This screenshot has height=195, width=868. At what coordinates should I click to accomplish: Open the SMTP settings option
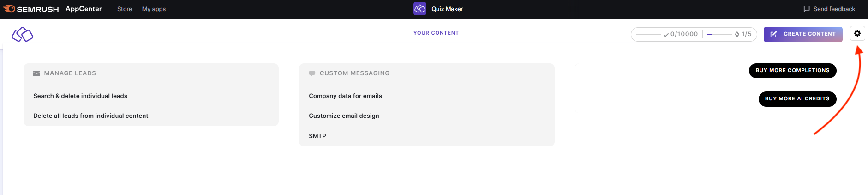tap(317, 136)
